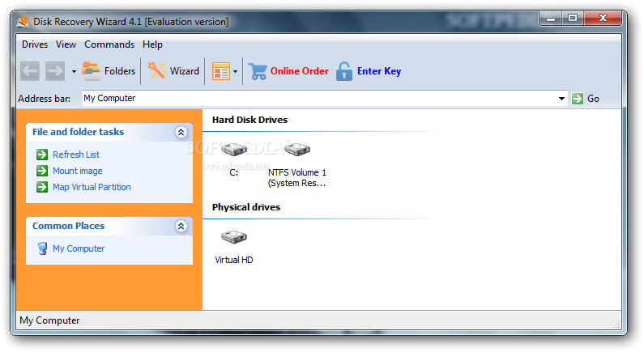Viewport: 644px width, 352px height.
Task: Click the view layout icon in toolbar
Action: [x=220, y=71]
